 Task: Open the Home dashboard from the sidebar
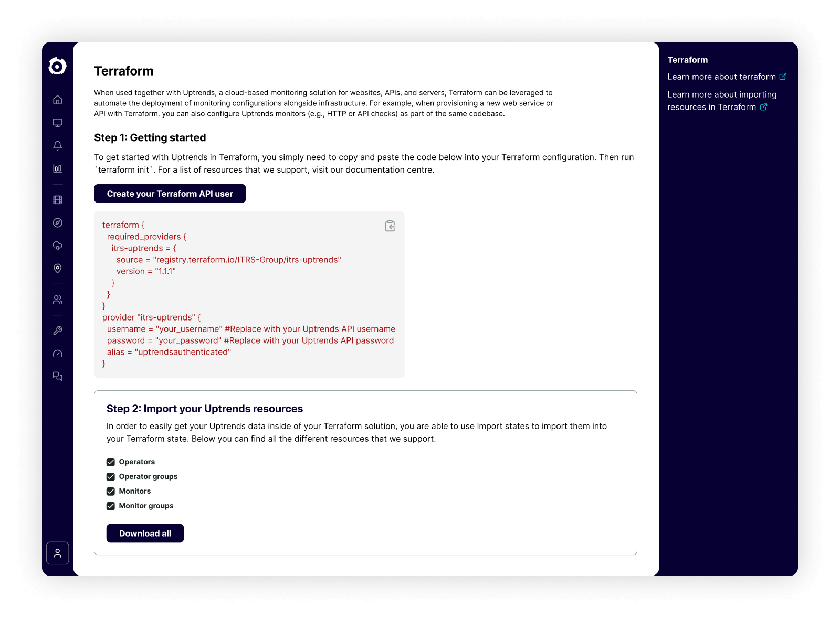click(x=58, y=99)
